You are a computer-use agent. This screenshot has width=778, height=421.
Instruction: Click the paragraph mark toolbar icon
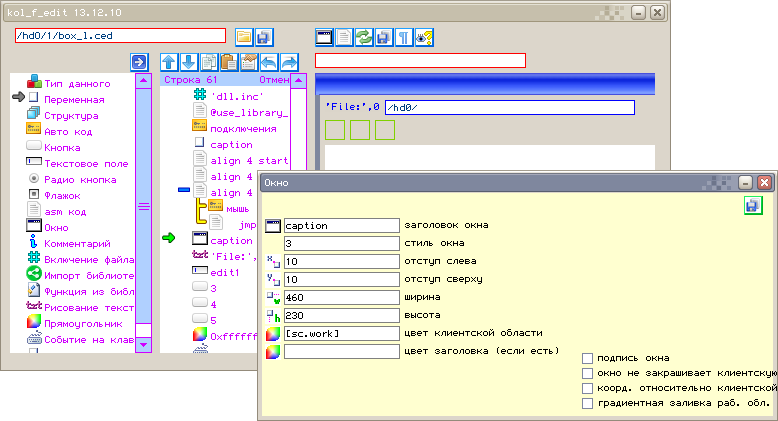pos(403,37)
